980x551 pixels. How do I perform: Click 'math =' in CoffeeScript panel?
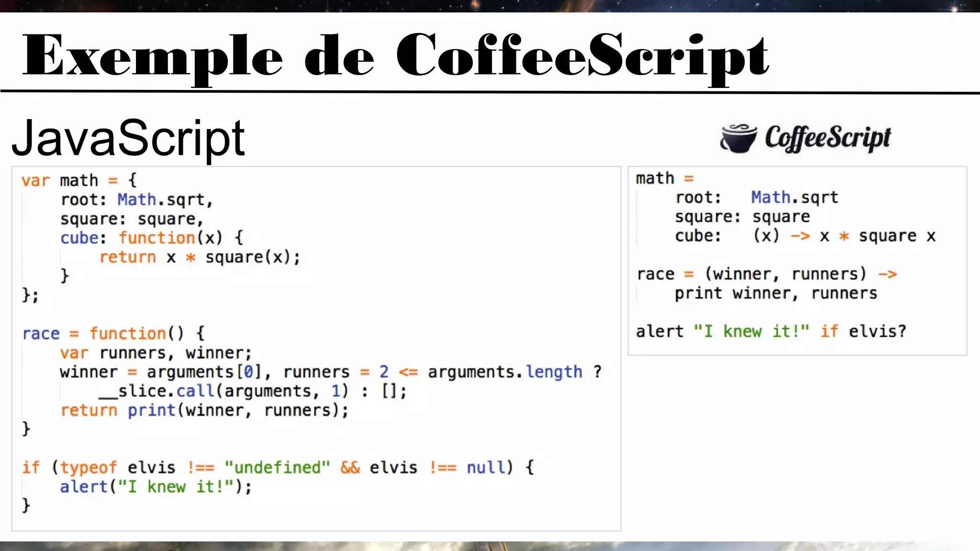[665, 178]
